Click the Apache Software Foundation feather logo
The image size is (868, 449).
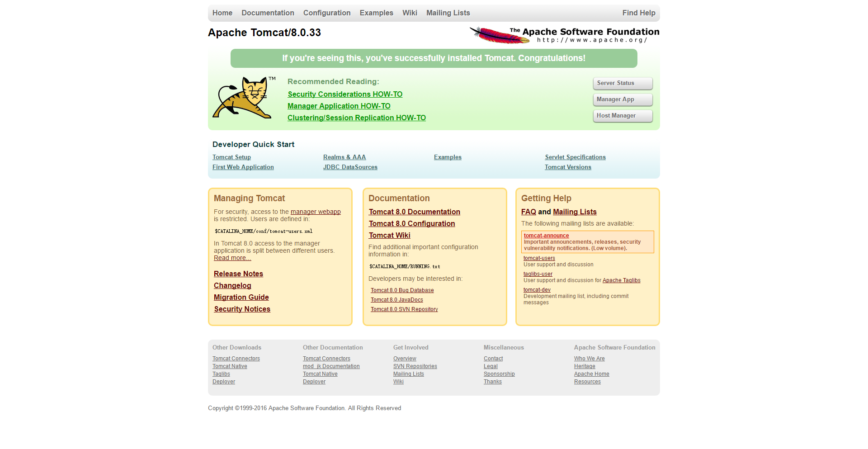point(564,35)
